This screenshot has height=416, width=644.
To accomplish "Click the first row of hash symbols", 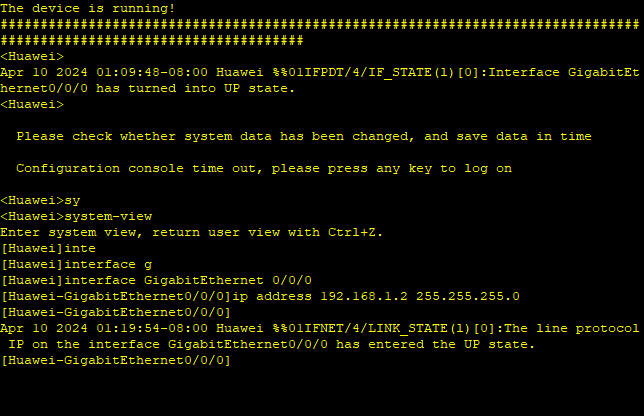I will coord(320,24).
